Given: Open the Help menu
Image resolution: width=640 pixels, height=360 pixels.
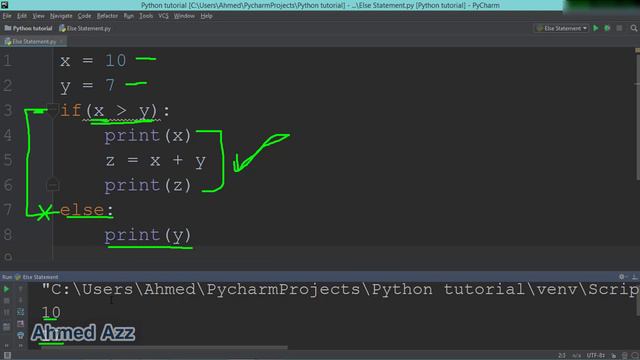Looking at the screenshot, I should 207,16.
